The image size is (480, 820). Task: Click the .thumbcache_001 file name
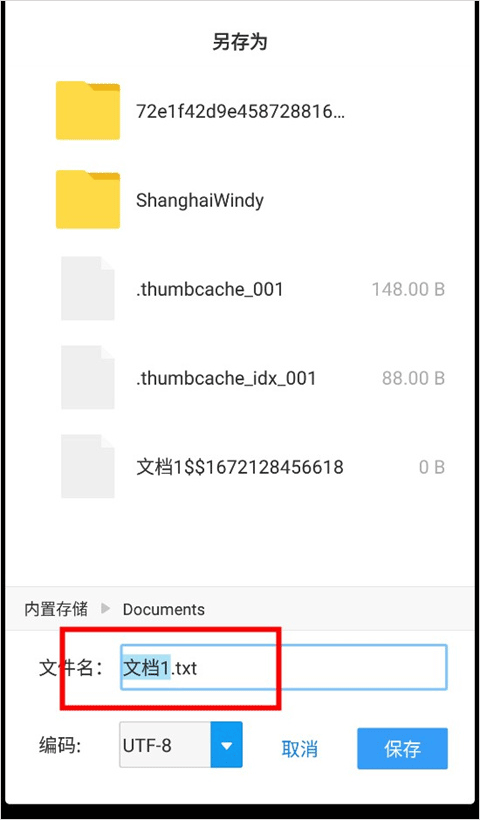coord(210,289)
